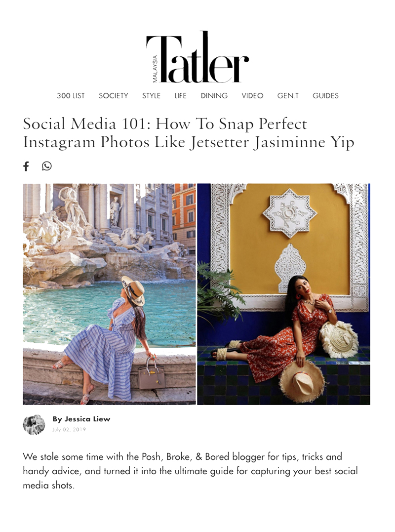Viewport: 395px width, 532px height.
Task: Open the 300 LIST menu item
Action: (71, 96)
